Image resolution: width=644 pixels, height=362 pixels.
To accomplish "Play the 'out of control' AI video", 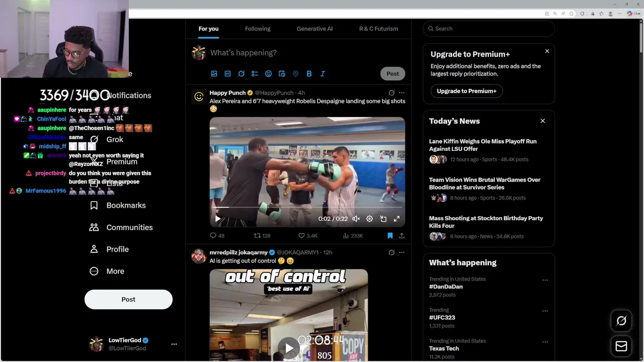I will point(289,348).
